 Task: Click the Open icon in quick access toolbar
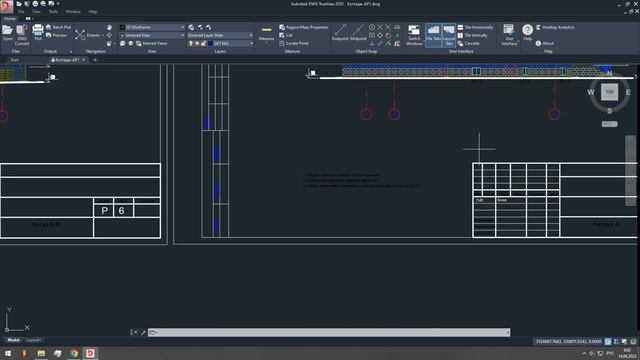tap(19, 4)
